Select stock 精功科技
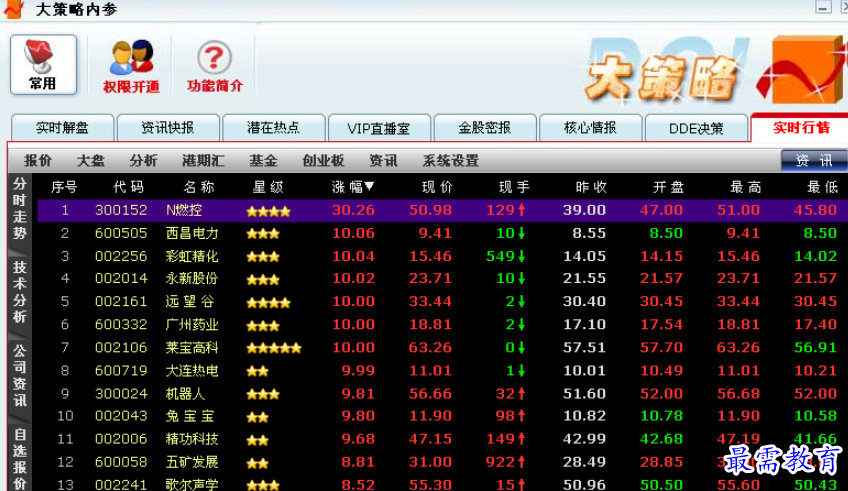 coord(192,439)
